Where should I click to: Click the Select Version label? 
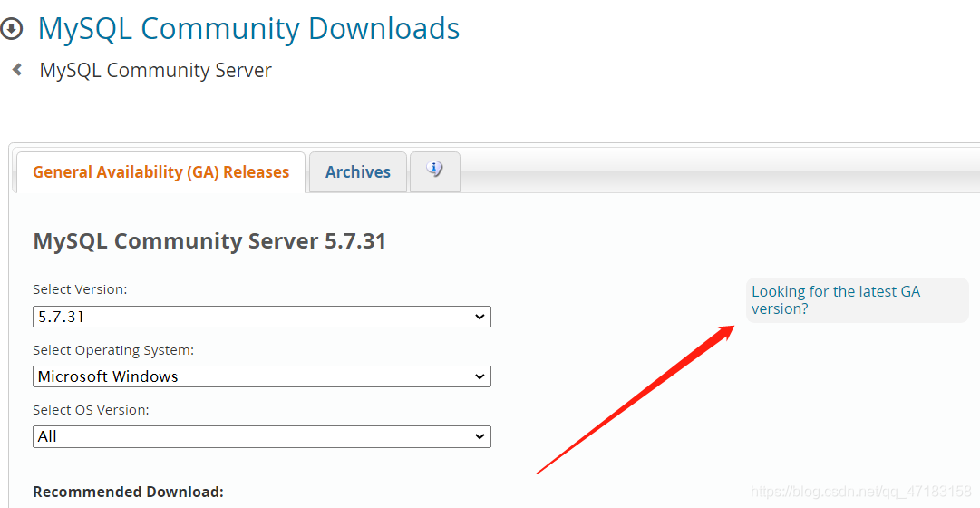pyautogui.click(x=80, y=289)
